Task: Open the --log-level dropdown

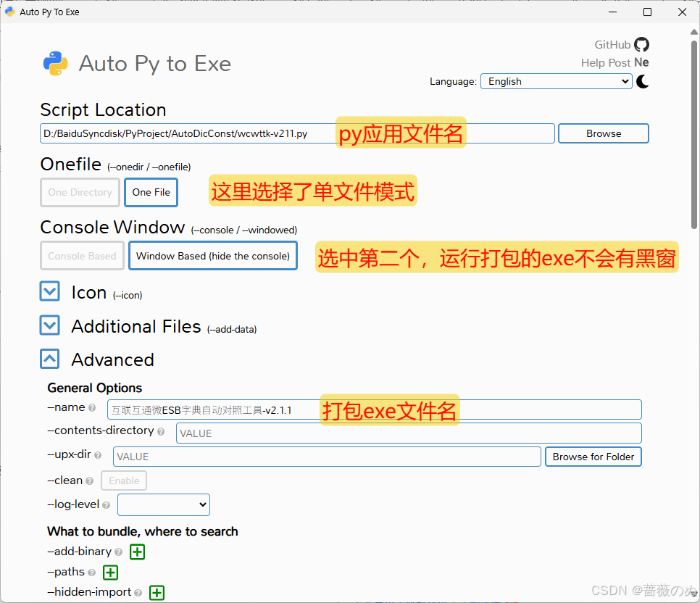Action: pos(163,504)
